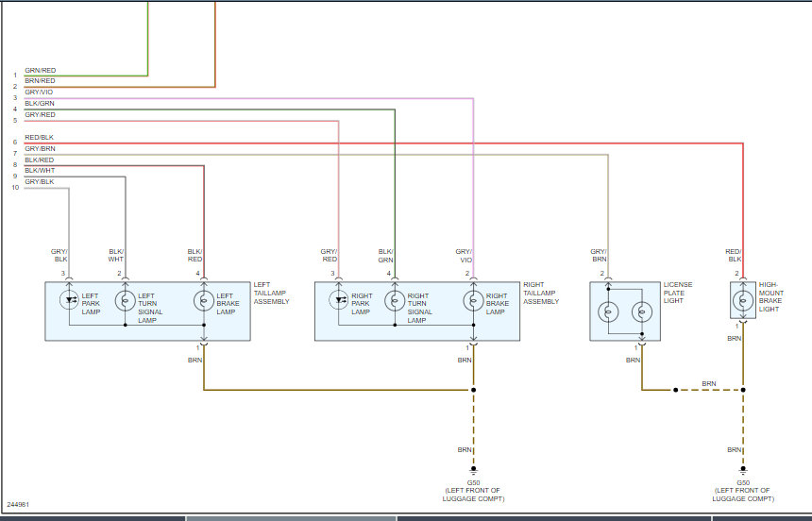Click the Right Brake Lamp bulb symbol
This screenshot has height=521, width=812.
click(473, 300)
